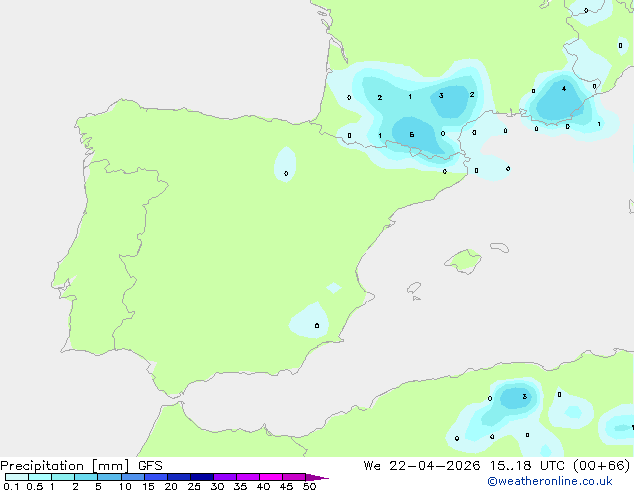Click the Mallorca island on the map
Screen dimensions: 634x490
click(x=464, y=261)
